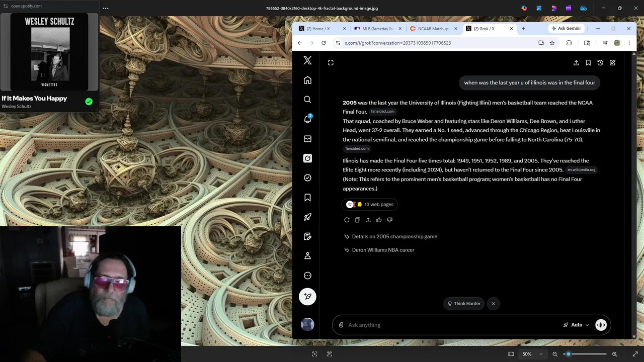644x362 pixels.
Task: Bookmark the Grok conversation at top
Action: point(588,63)
